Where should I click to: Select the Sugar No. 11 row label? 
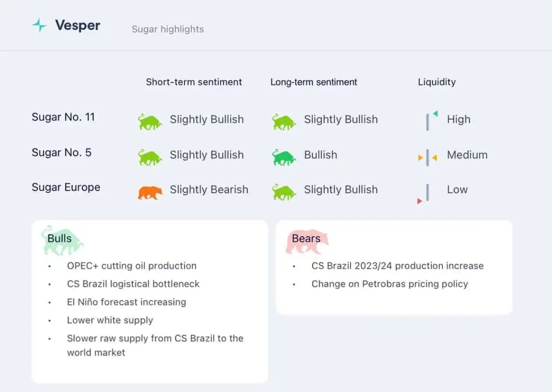point(63,117)
